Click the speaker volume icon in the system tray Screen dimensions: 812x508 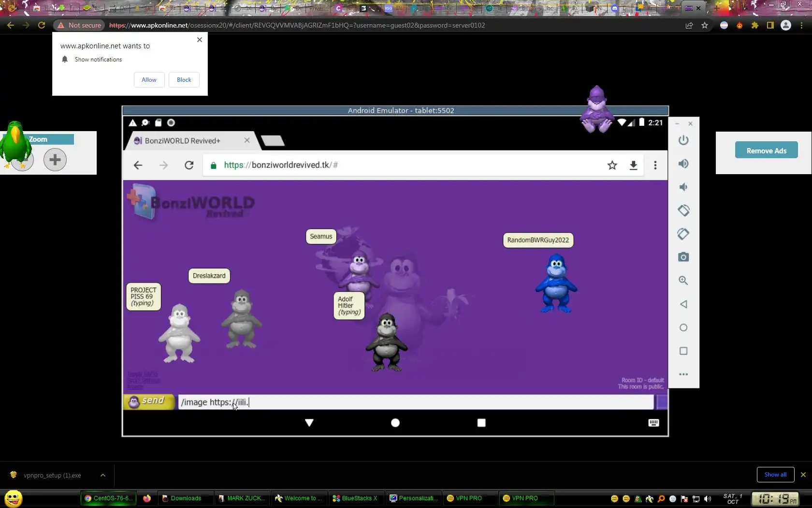click(708, 499)
